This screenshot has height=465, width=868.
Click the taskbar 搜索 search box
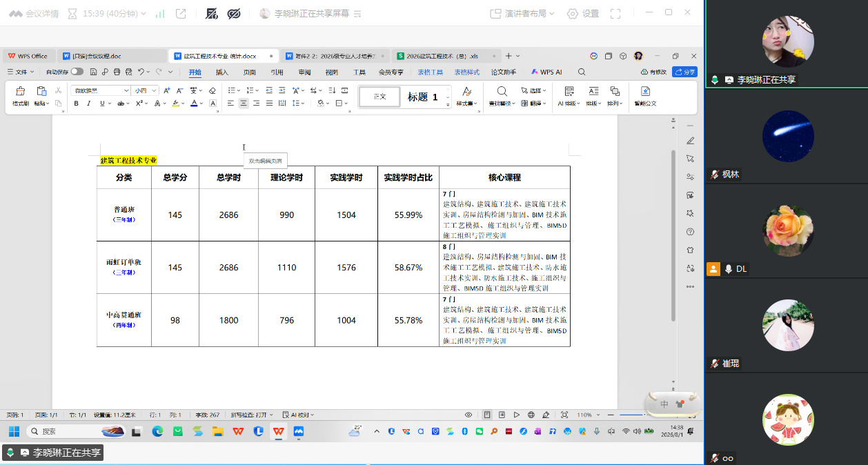(76, 431)
